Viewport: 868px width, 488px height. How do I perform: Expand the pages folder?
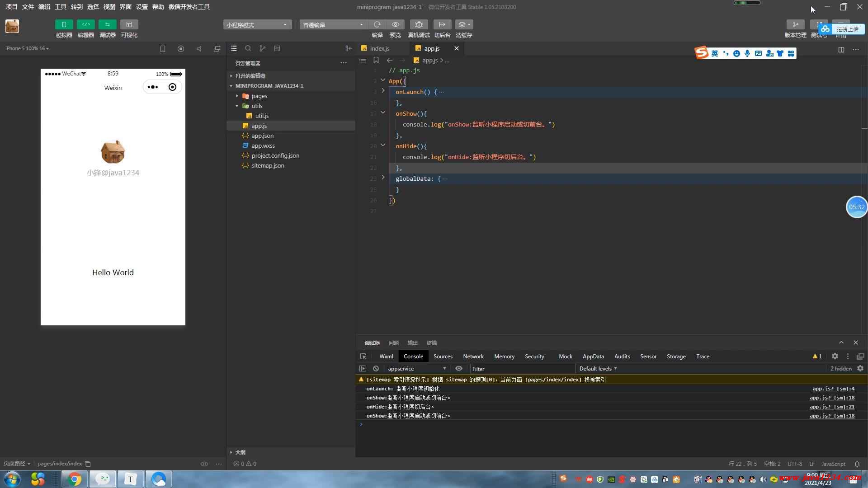(x=291, y=96)
